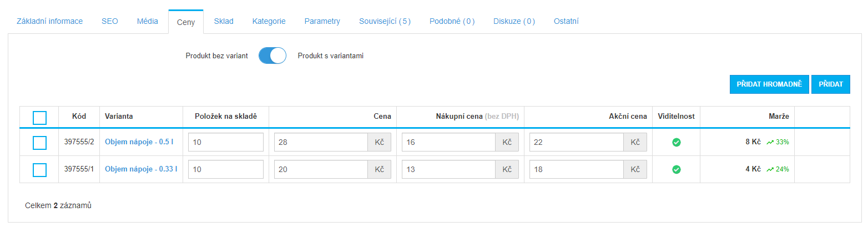Check the select-all checkbox in table header
Viewport: 868px width, 232px height.
tap(39, 118)
